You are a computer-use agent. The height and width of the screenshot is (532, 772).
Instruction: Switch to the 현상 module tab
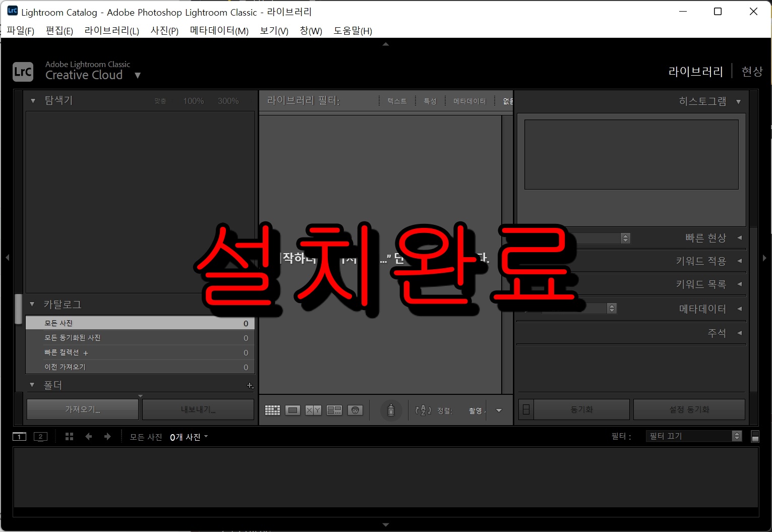tap(752, 71)
